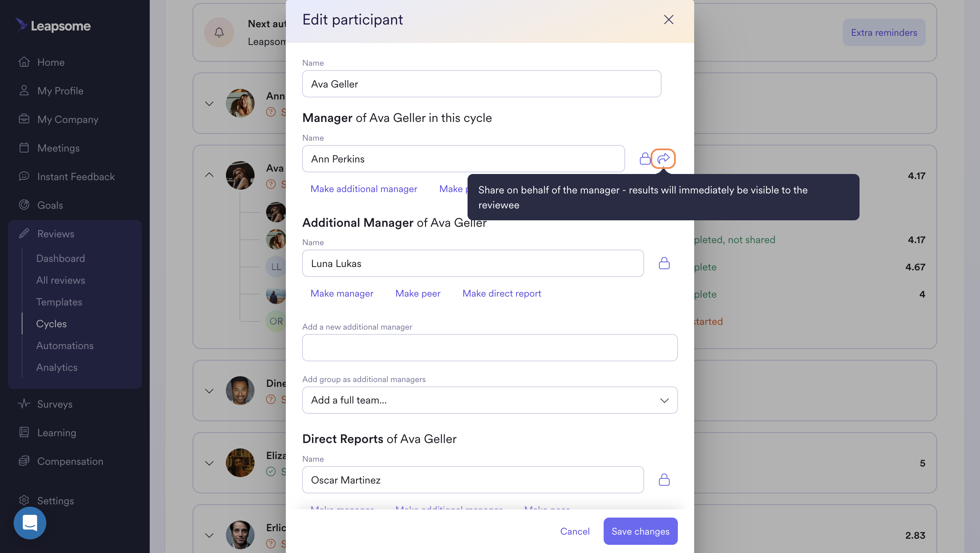Click the Compensation coins icon
The image size is (980, 553).
tap(24, 460)
